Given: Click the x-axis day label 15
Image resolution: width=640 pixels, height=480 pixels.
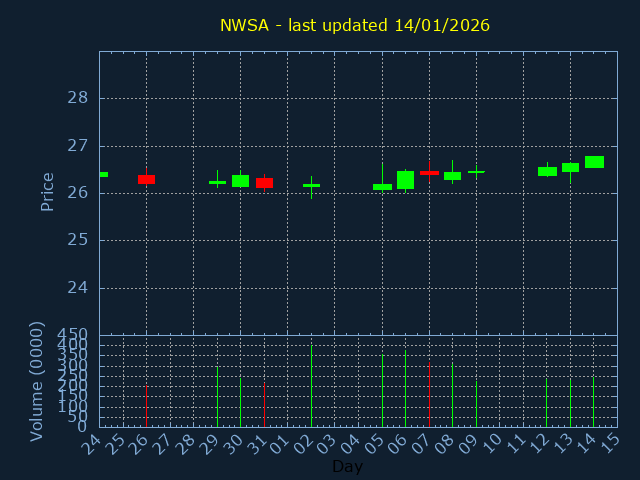Looking at the screenshot, I should coord(609,444).
